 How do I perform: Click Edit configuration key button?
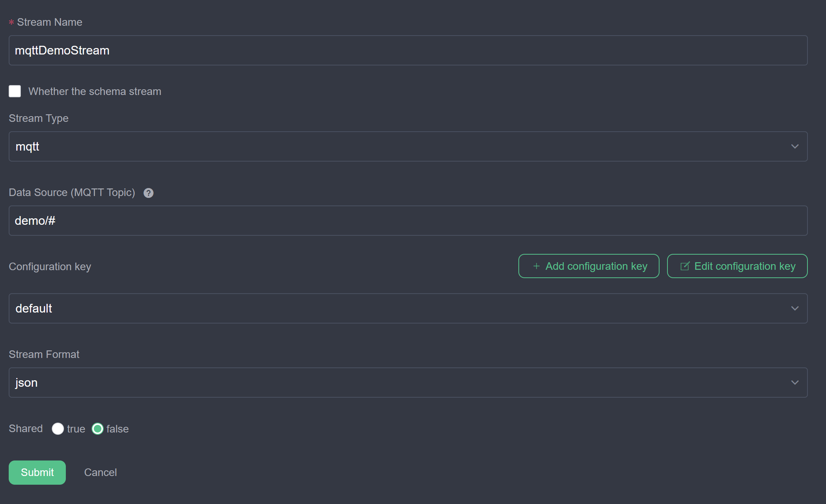point(737,266)
